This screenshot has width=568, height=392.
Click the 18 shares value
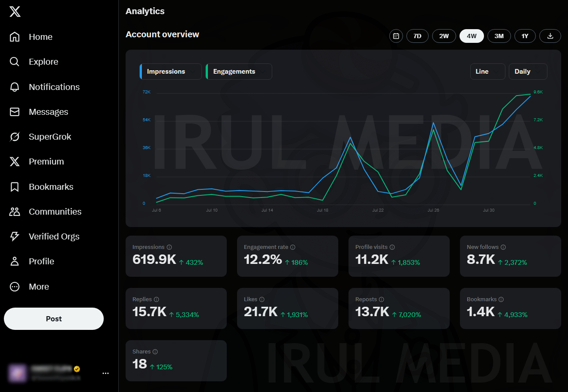pyautogui.click(x=140, y=364)
